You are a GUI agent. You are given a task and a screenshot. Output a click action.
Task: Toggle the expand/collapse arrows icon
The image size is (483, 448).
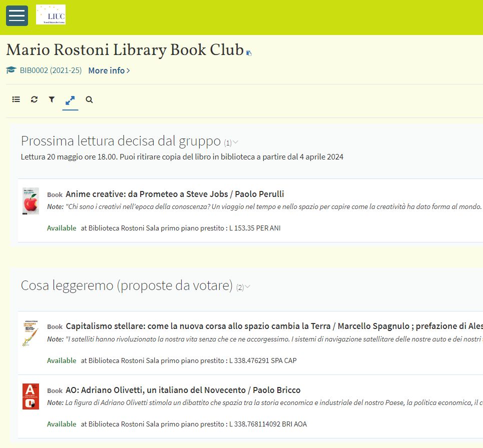[70, 100]
